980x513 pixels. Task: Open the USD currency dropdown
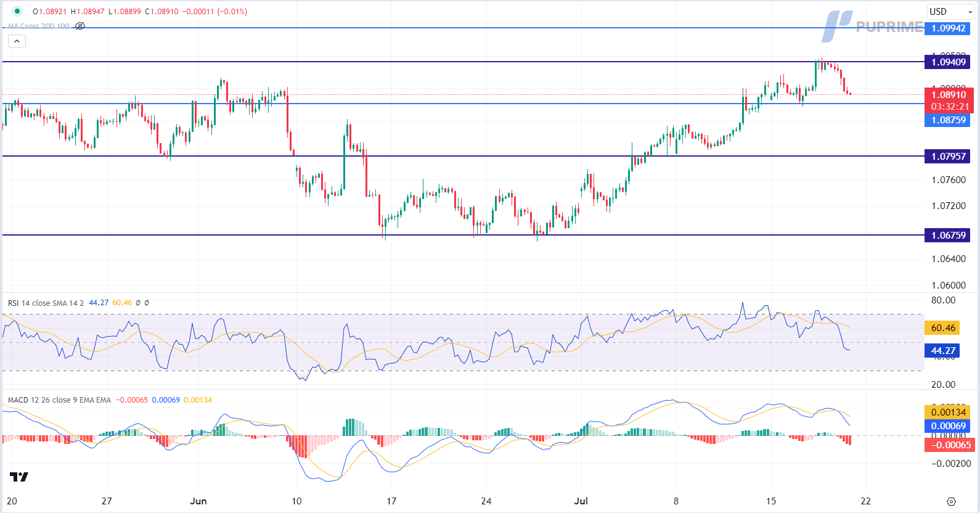(950, 11)
